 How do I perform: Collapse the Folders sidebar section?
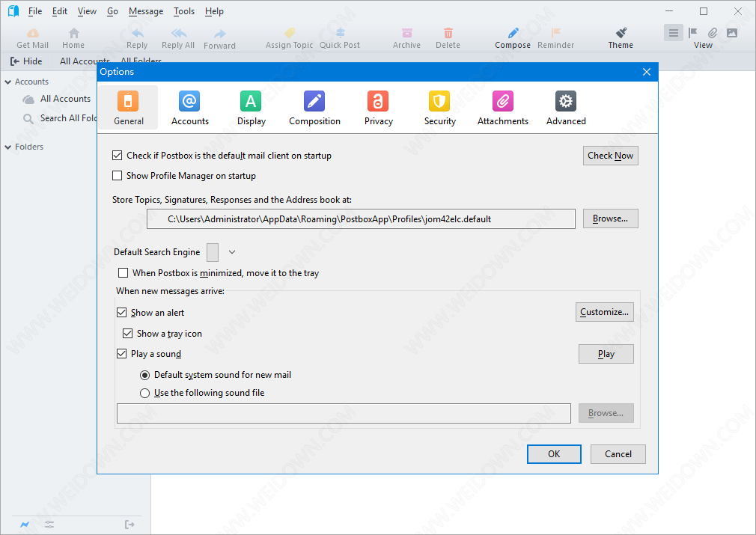coord(8,147)
